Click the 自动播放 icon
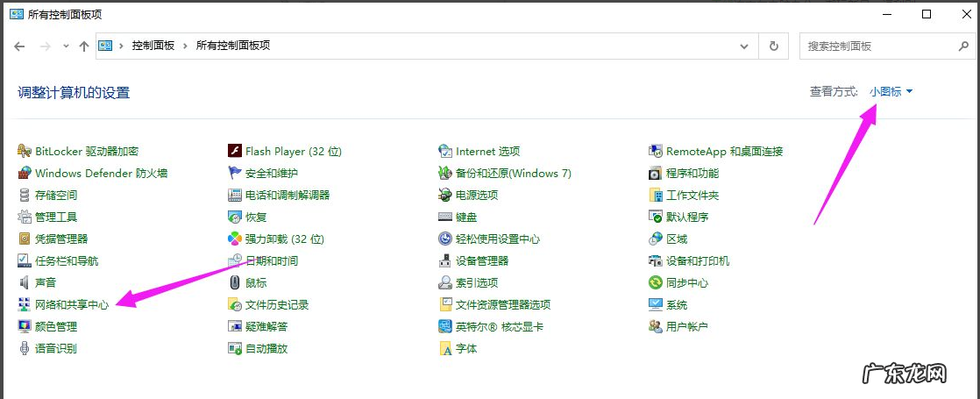This screenshot has width=980, height=399. 234,348
